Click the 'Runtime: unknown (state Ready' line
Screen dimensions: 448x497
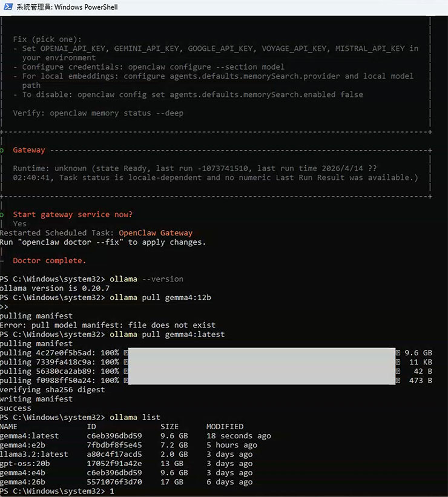tap(195, 168)
